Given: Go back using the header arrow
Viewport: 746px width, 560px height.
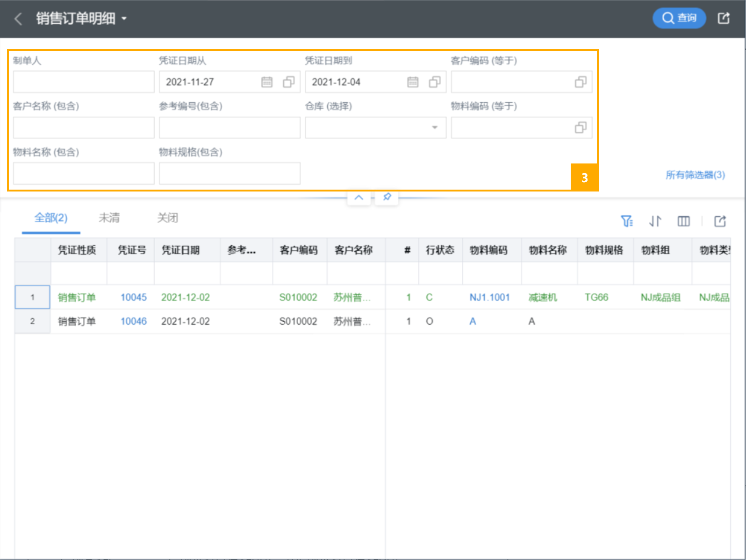Looking at the screenshot, I should 19,19.
